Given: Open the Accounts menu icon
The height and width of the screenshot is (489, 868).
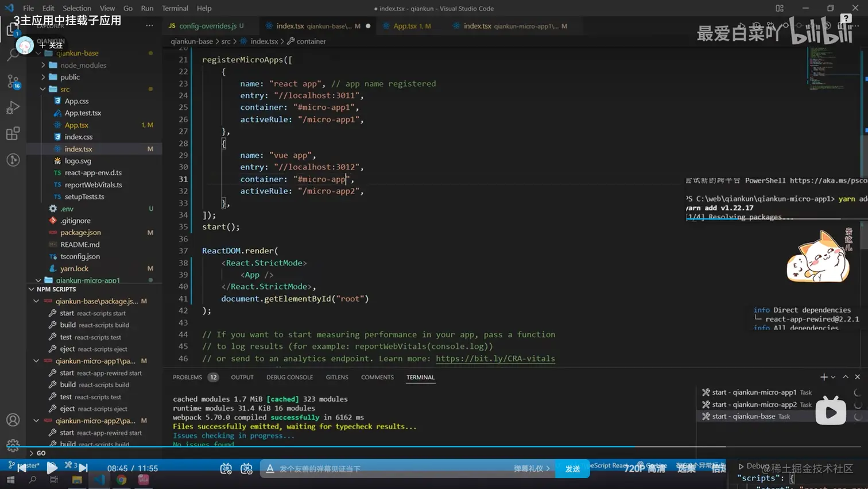Looking at the screenshot, I should coord(13,420).
